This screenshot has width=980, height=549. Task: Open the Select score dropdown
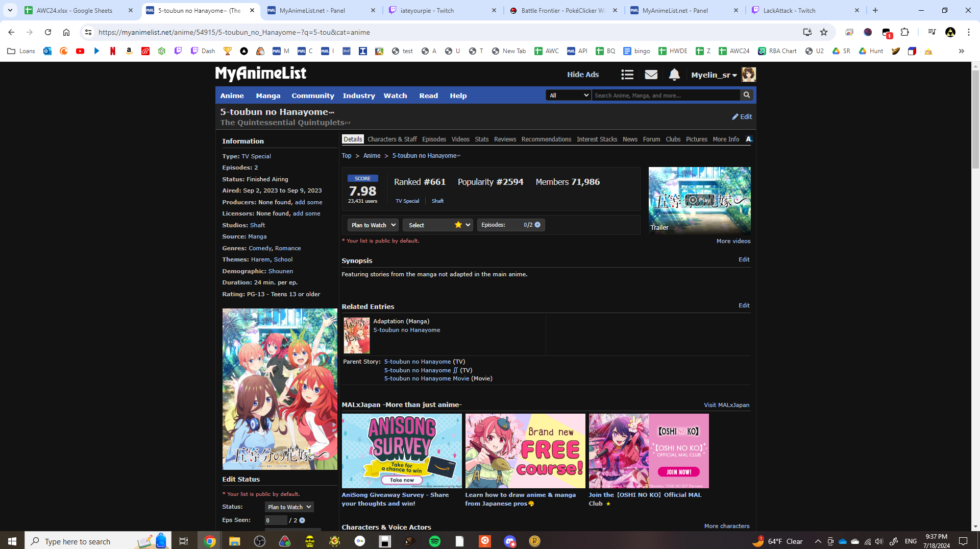point(438,225)
